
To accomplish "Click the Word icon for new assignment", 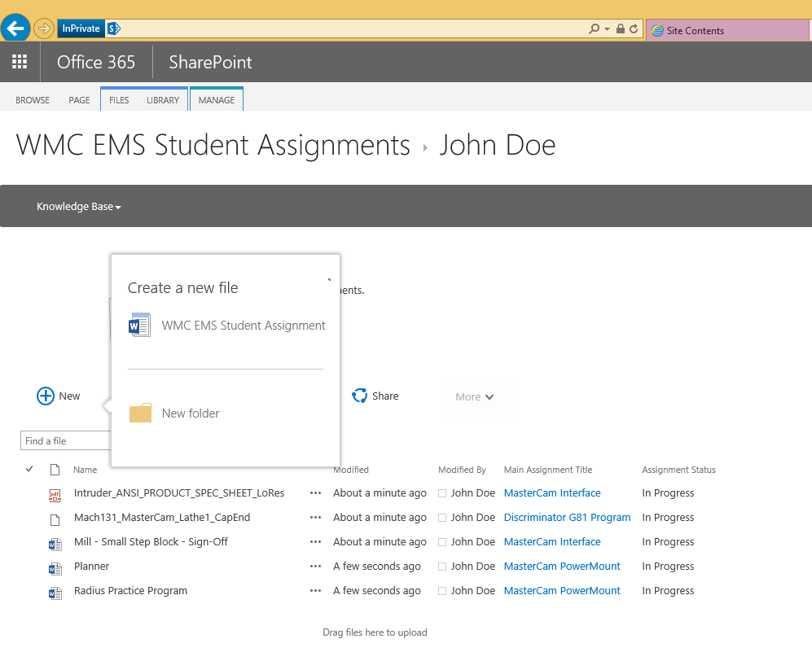I will point(140,326).
